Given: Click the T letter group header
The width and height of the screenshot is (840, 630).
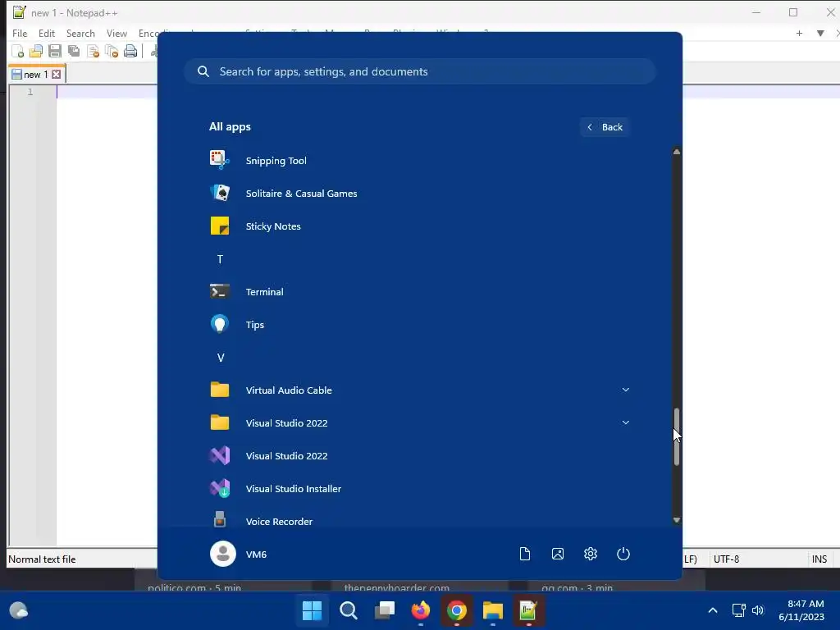Looking at the screenshot, I should tap(220, 259).
